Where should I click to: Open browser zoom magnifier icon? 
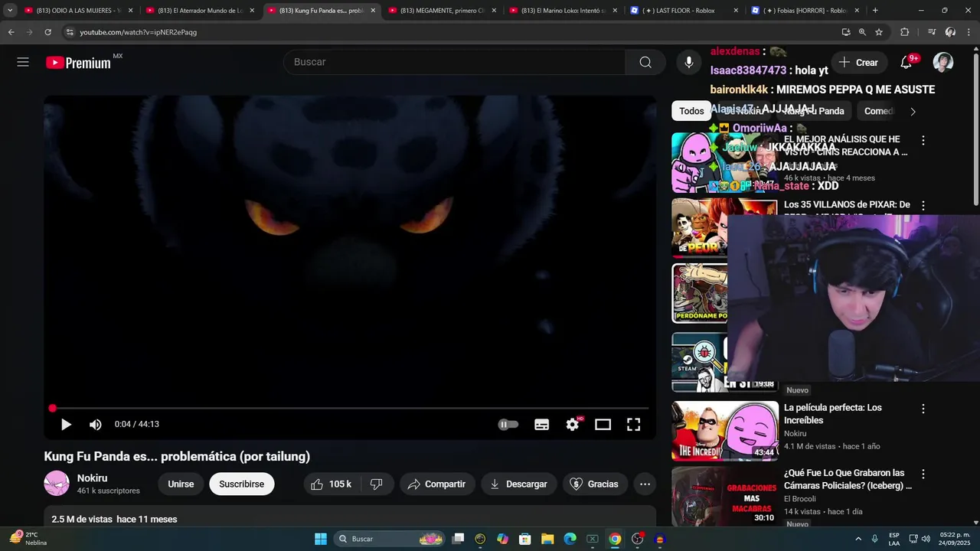coord(862,32)
